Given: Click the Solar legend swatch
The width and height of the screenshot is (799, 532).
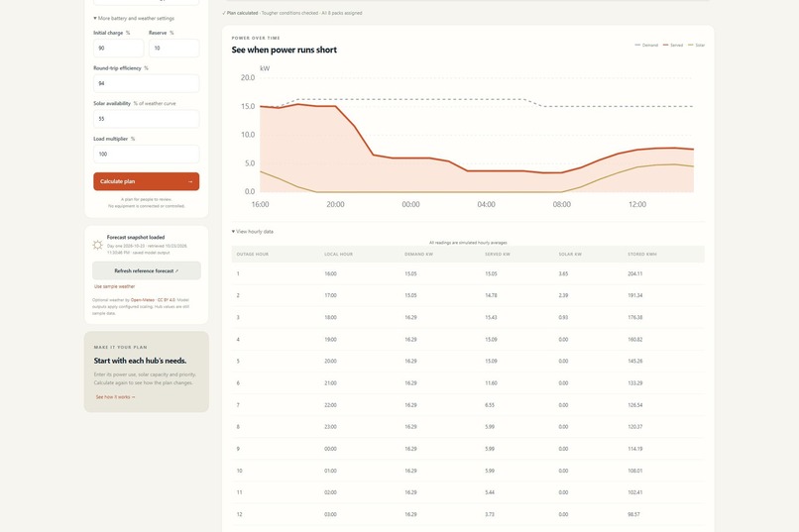Looking at the screenshot, I should [691, 46].
